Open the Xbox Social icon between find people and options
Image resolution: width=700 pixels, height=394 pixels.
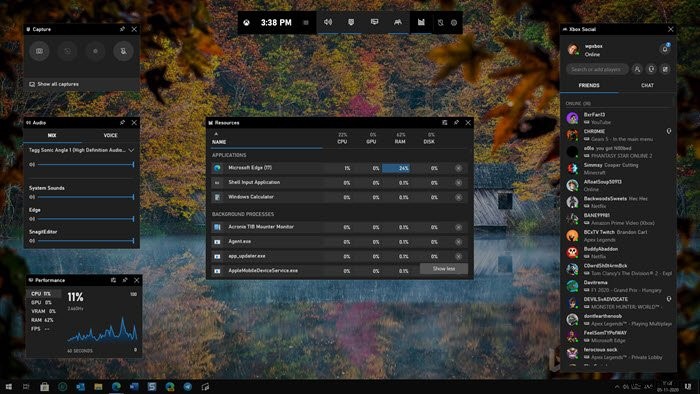pos(651,70)
